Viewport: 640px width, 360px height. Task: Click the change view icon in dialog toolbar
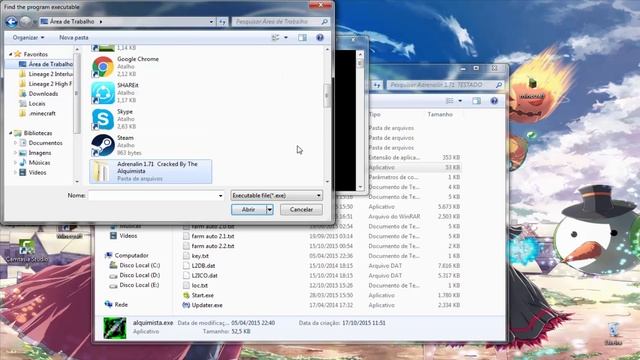[276, 38]
